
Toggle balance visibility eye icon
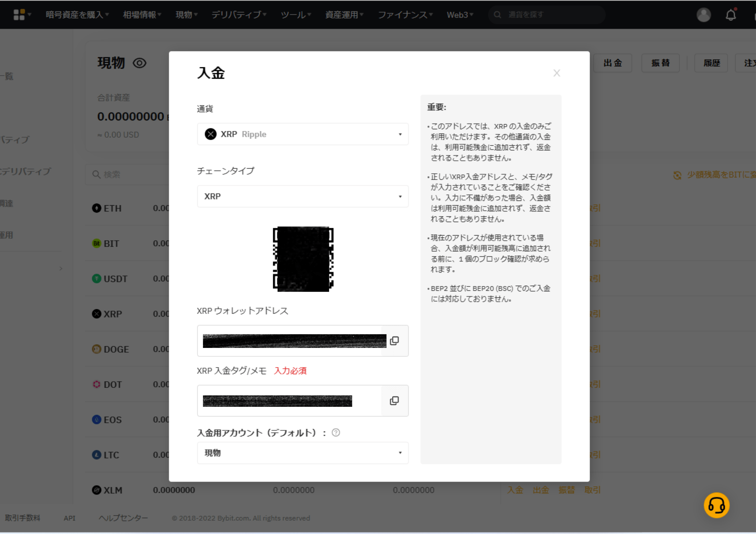(139, 63)
